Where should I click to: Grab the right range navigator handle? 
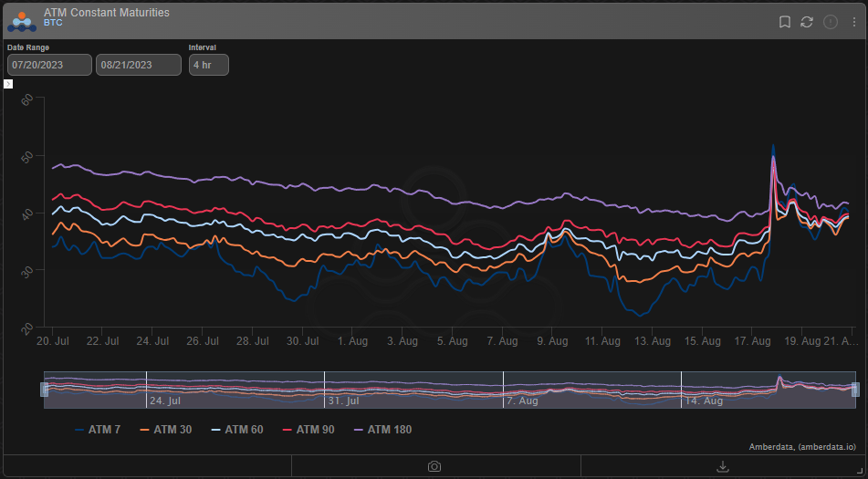coord(855,390)
